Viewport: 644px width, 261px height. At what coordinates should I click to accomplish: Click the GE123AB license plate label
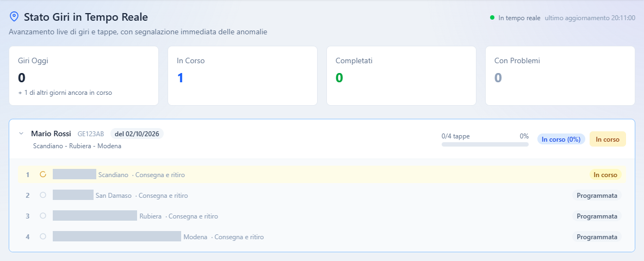(91, 134)
